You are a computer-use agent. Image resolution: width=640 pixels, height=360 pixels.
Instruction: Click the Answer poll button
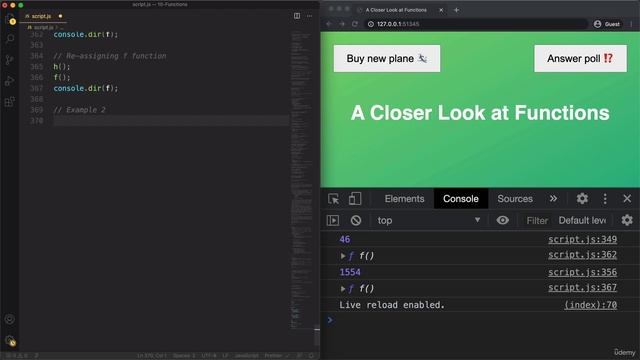(x=580, y=58)
